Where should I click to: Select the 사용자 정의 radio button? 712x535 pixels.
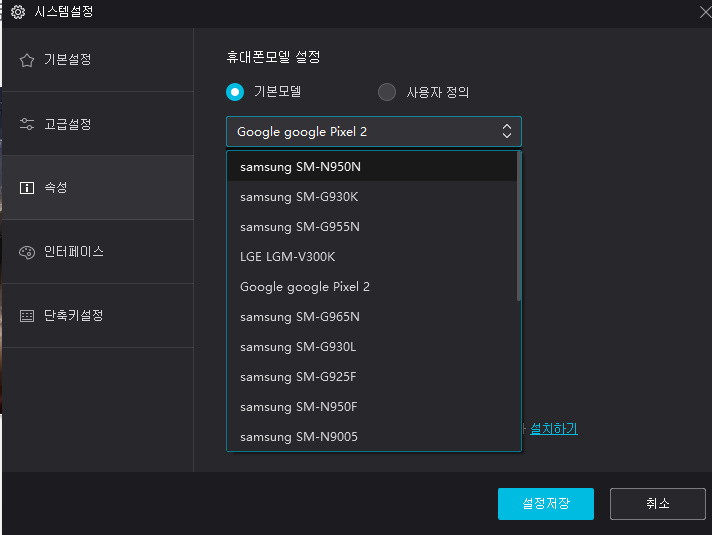(387, 92)
